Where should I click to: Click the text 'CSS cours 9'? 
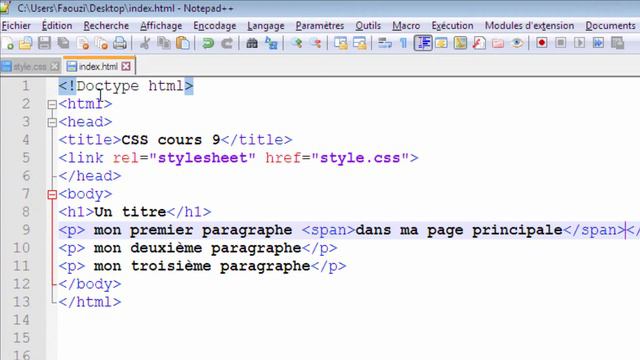[171, 140]
